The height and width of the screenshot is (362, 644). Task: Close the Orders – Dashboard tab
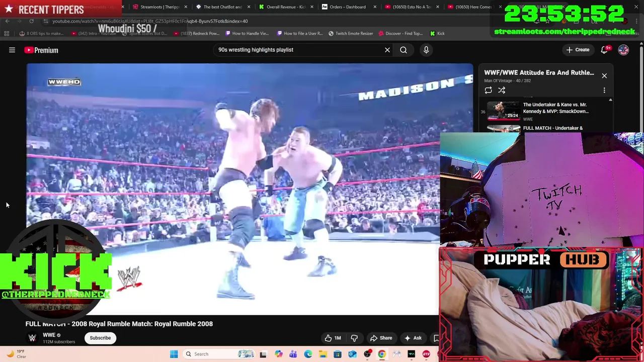374,7
